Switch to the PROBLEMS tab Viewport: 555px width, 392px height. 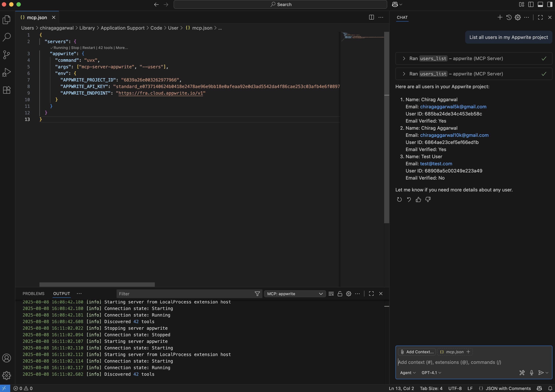click(x=34, y=294)
